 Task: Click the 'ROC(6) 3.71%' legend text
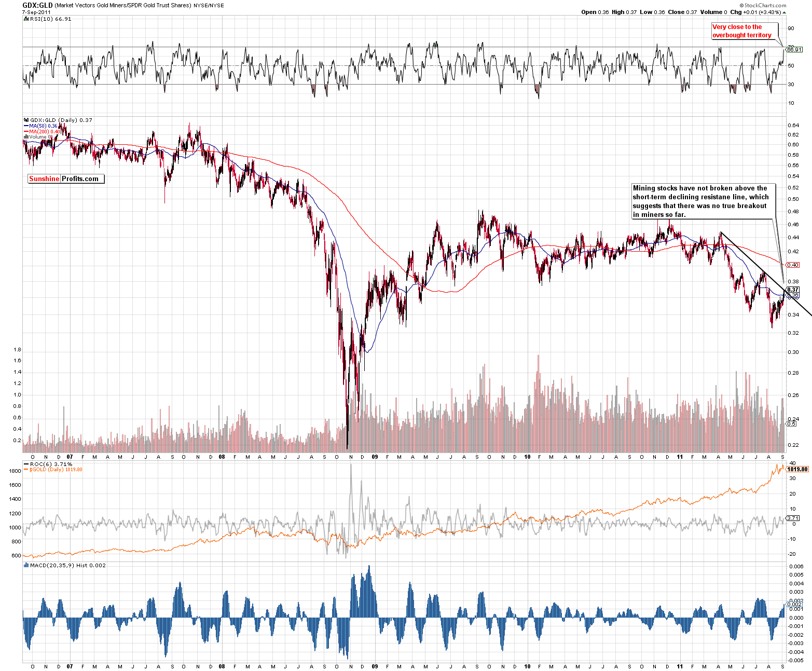51,464
